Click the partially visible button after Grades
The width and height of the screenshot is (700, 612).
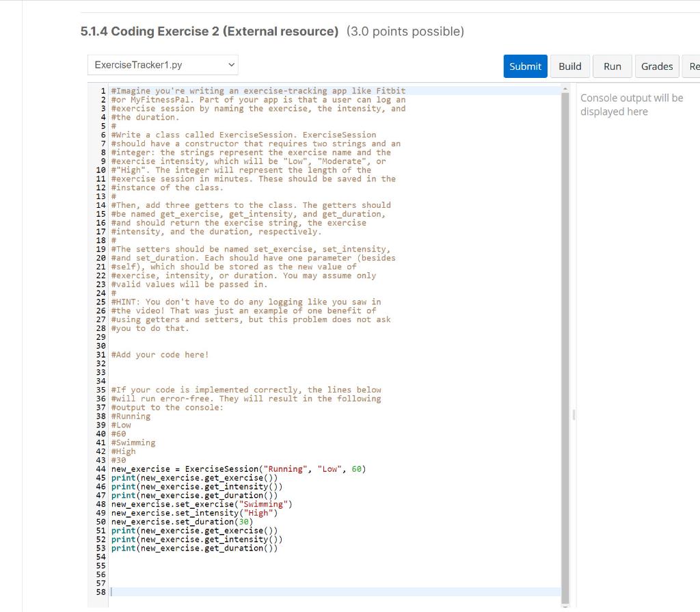click(693, 66)
